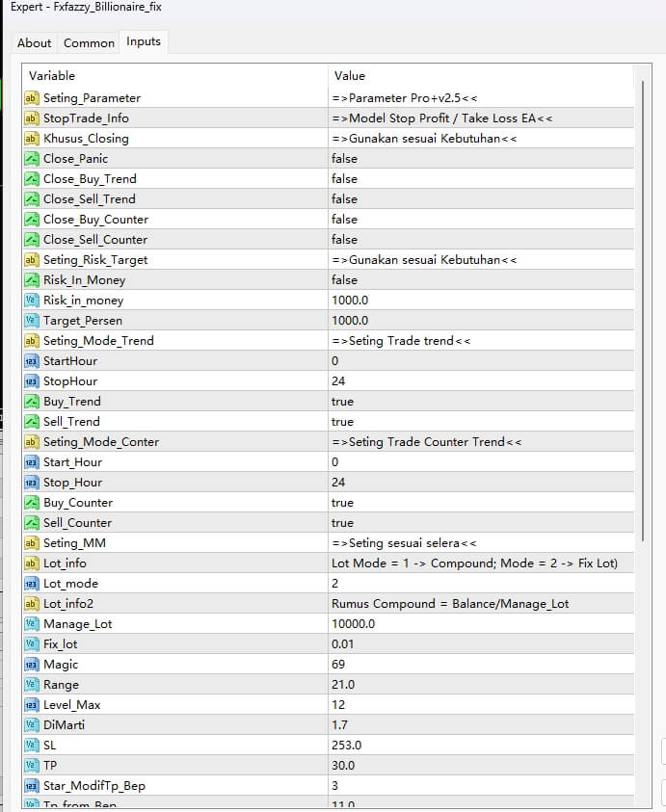Image resolution: width=666 pixels, height=812 pixels.
Task: Open the Risk_In_Money false value dropdown
Action: point(344,280)
